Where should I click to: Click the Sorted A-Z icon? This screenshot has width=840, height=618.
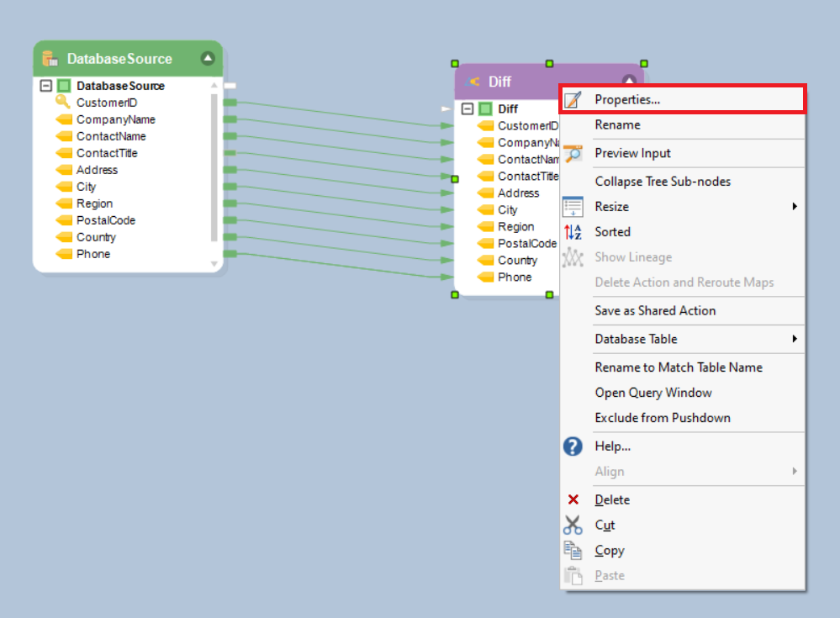pyautogui.click(x=573, y=232)
